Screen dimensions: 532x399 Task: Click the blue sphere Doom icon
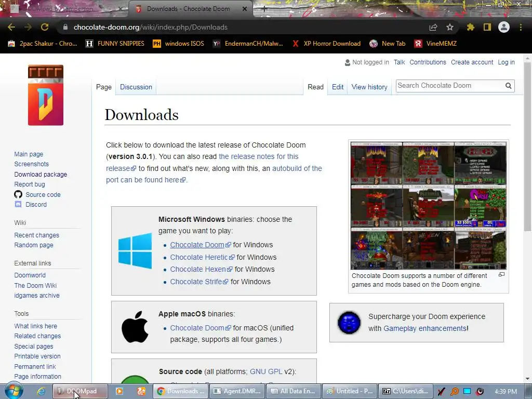349,322
